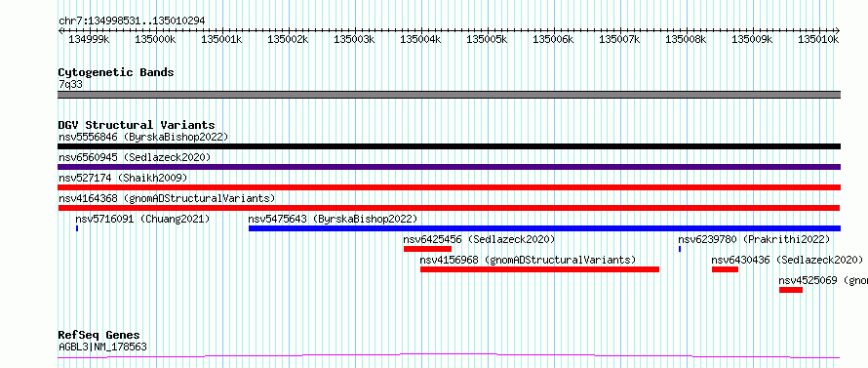Click the 135006k ruler position
This screenshot has width=868, height=368.
(x=554, y=39)
